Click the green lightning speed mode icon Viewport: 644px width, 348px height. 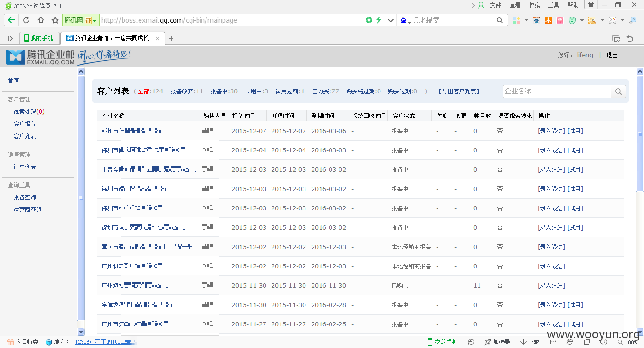[378, 20]
